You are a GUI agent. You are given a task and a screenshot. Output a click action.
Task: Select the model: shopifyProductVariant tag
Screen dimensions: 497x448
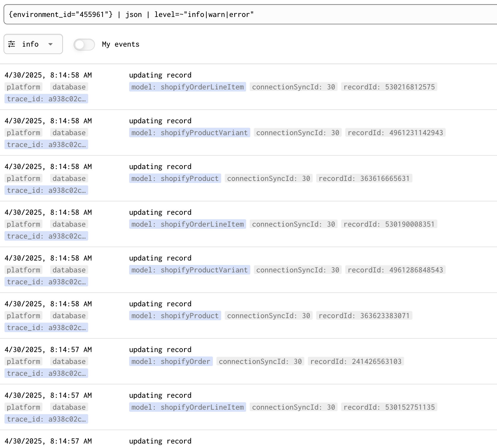(x=189, y=132)
